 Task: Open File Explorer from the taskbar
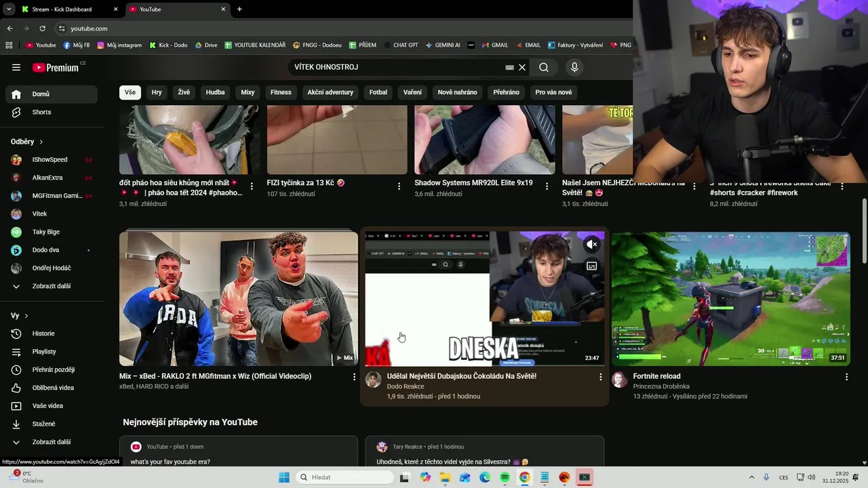(445, 477)
